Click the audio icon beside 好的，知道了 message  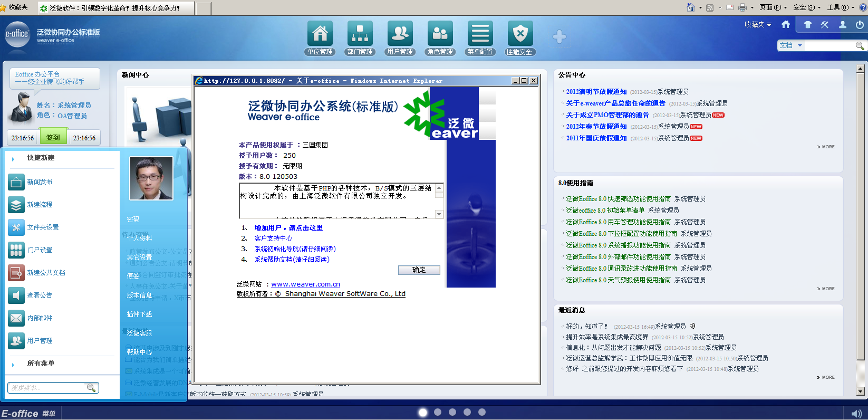pyautogui.click(x=692, y=326)
